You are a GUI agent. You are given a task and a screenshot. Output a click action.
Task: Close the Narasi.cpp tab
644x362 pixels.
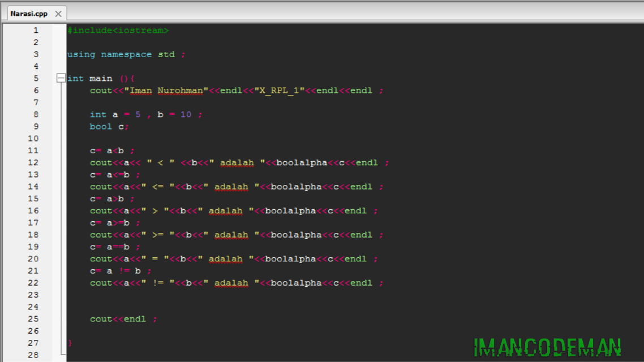coord(57,12)
